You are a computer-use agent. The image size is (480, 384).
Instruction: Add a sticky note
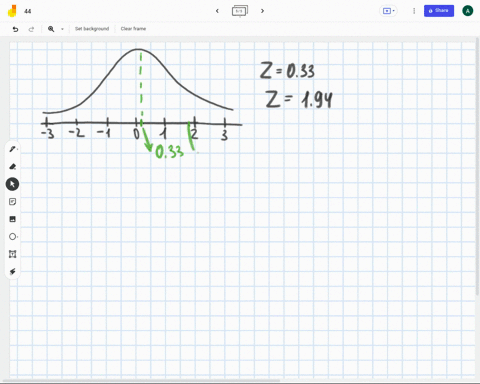pos(12,202)
